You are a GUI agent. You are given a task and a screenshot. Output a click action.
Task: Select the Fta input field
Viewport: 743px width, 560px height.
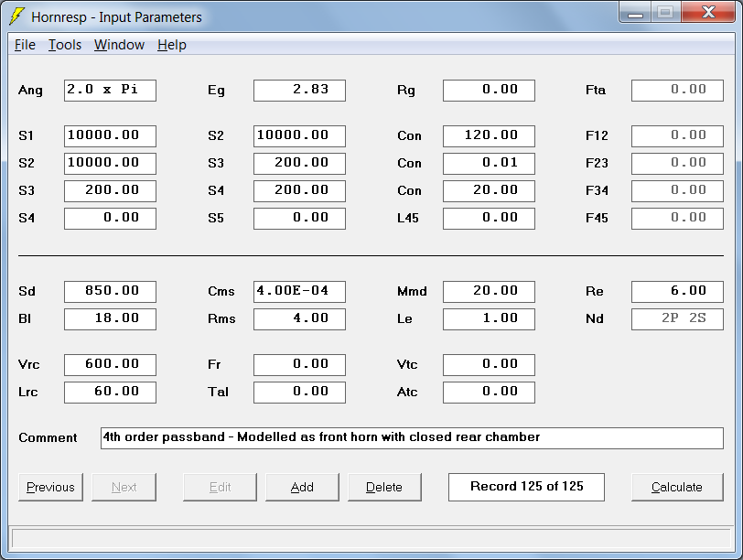(x=678, y=90)
